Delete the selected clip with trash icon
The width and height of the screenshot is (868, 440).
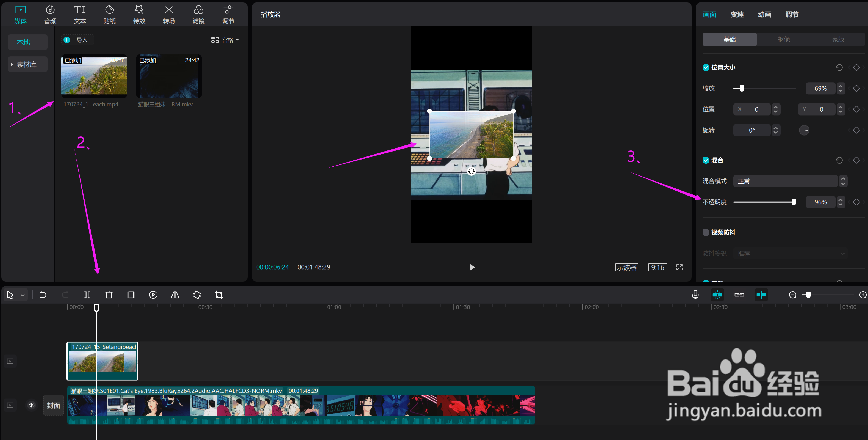(109, 295)
